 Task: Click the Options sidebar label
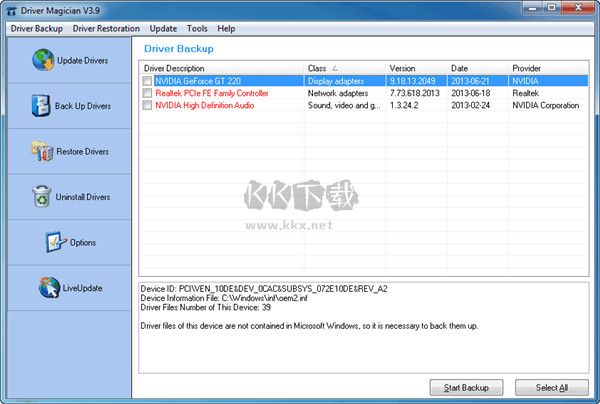(x=83, y=243)
